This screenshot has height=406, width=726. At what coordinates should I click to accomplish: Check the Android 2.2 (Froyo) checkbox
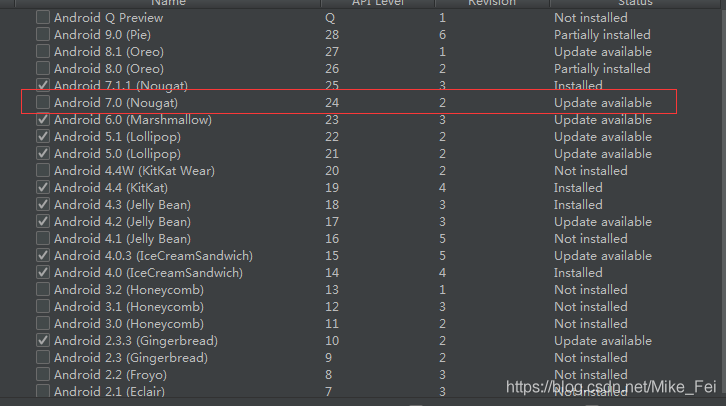[43, 375]
